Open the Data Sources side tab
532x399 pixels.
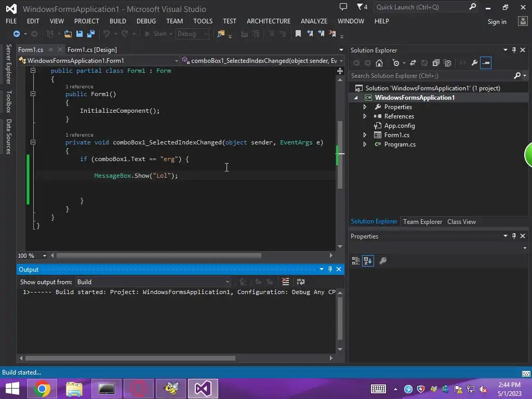pos(8,137)
